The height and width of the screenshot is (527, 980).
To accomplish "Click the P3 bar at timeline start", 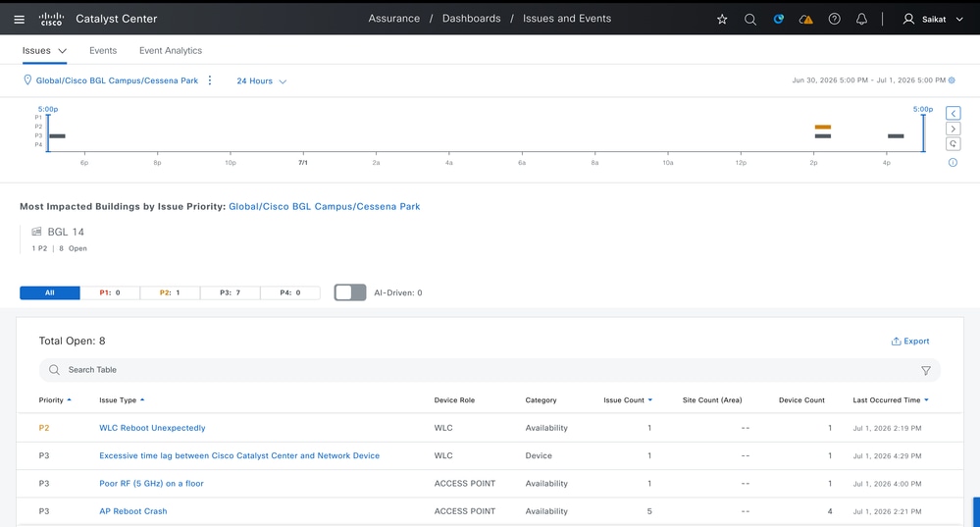I will coord(58,135).
